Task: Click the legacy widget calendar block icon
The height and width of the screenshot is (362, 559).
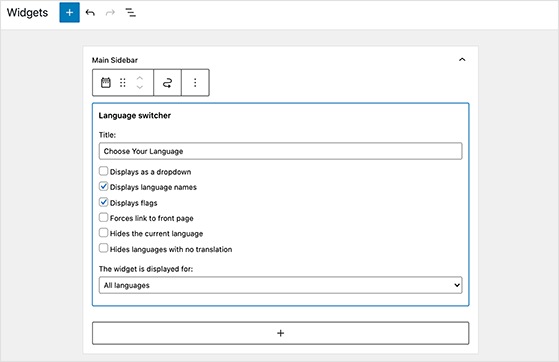Action: pyautogui.click(x=106, y=83)
